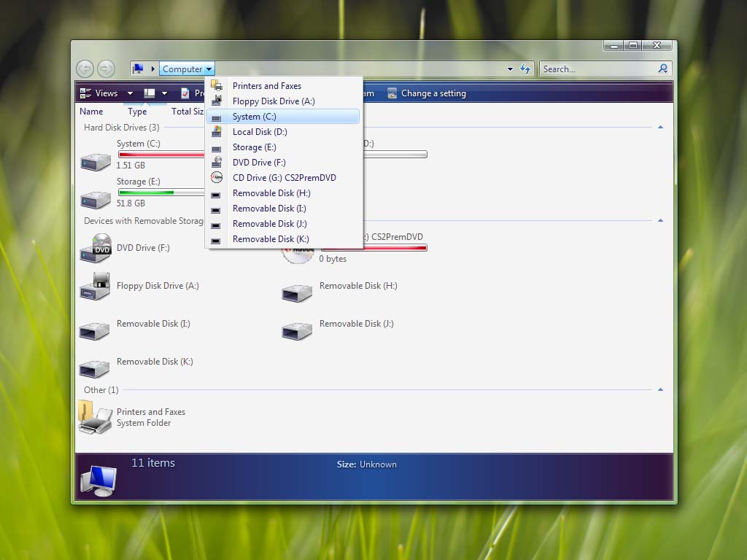
Task: Click Removable Disk (H:) icon in dropdown
Action: (x=216, y=195)
